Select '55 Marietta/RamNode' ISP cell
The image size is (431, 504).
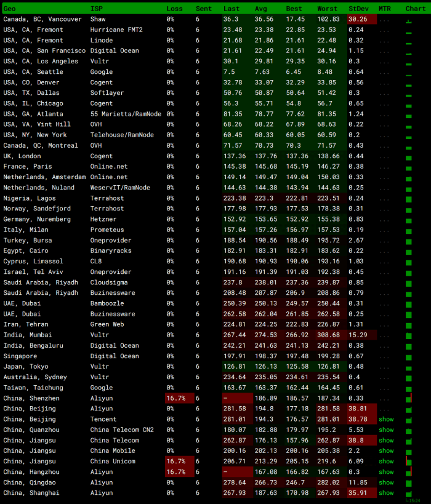pos(126,114)
